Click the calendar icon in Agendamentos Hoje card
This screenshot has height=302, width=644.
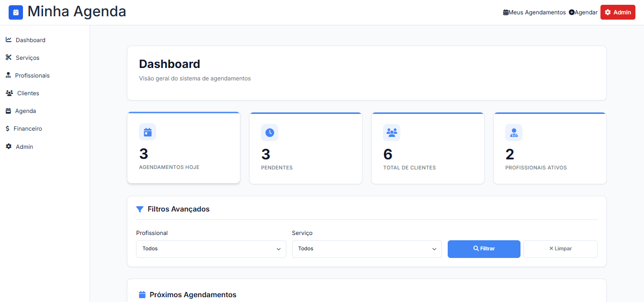coord(147,133)
